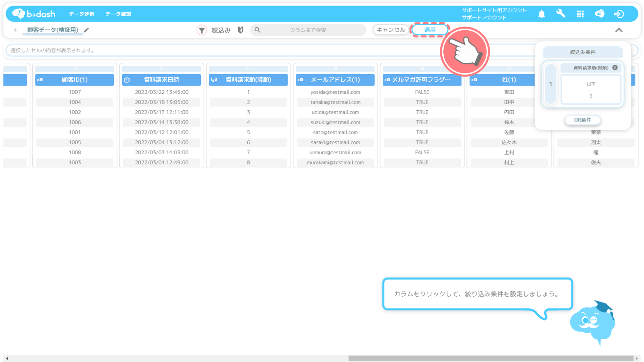Image resolution: width=644 pixels, height=362 pixels.
Task: Open the wrench settings icon
Action: coord(561,14)
